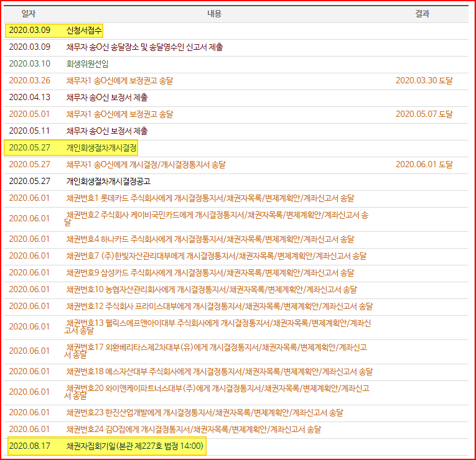Click the 2020.03.30 도달 result
476x460 pixels.
(x=424, y=81)
